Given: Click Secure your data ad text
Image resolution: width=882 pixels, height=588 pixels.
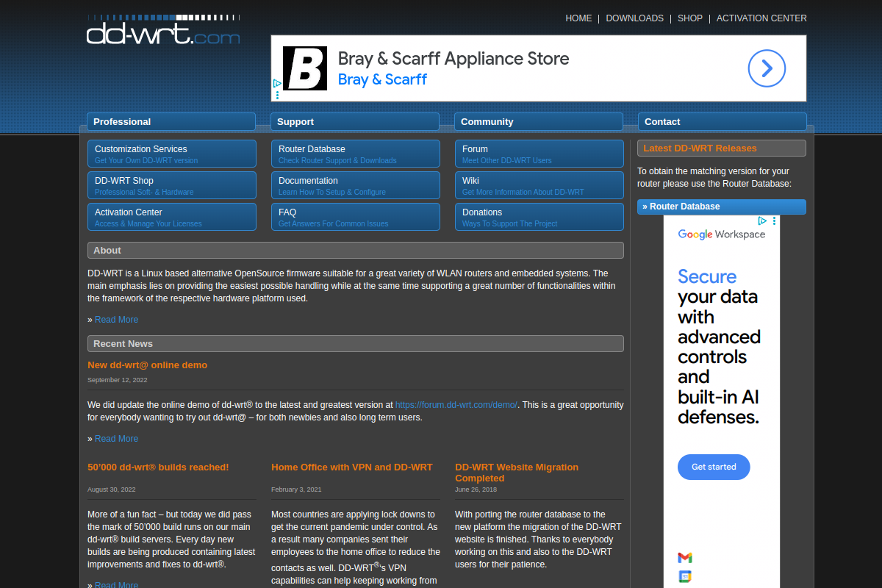Looking at the screenshot, I should coord(719,347).
